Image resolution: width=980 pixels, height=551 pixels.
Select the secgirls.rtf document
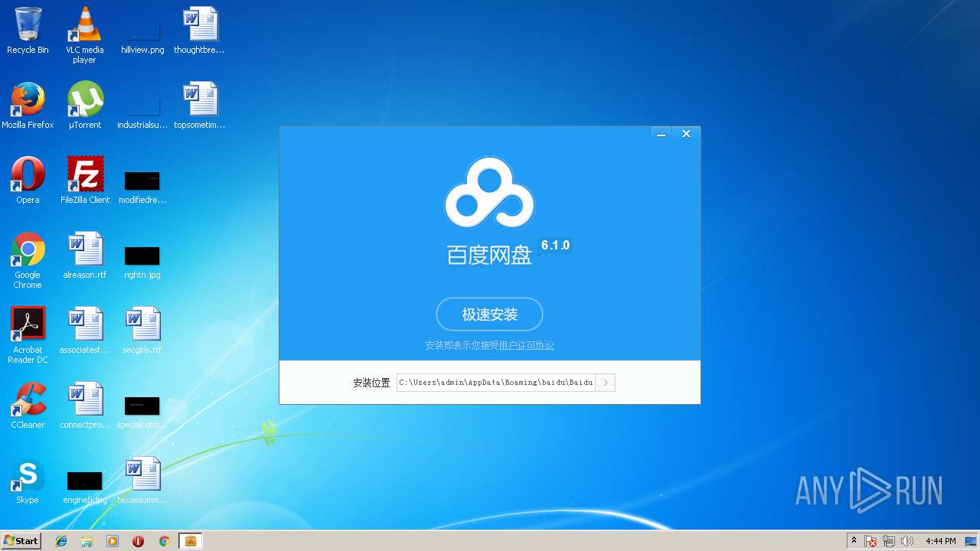coord(142,331)
